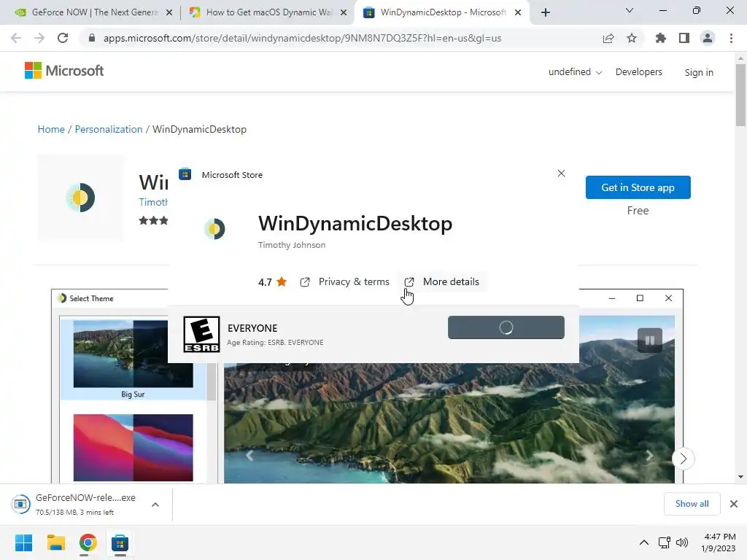The width and height of the screenshot is (747, 560).
Task: Open the Extensions puzzle icon
Action: tap(661, 38)
